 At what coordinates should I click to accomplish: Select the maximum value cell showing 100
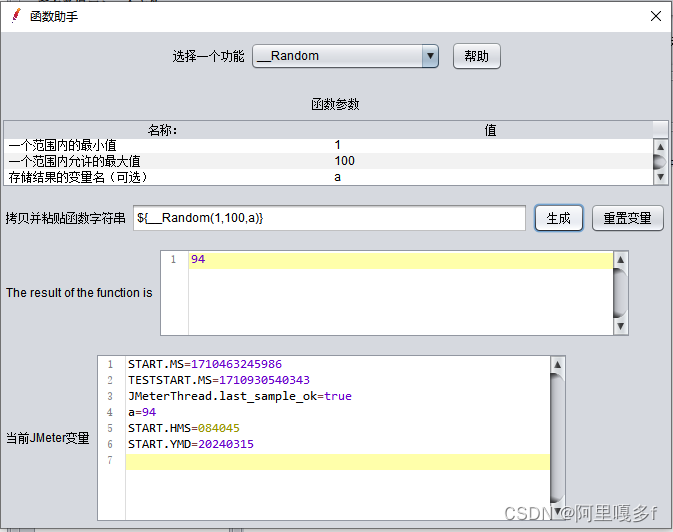coord(491,161)
